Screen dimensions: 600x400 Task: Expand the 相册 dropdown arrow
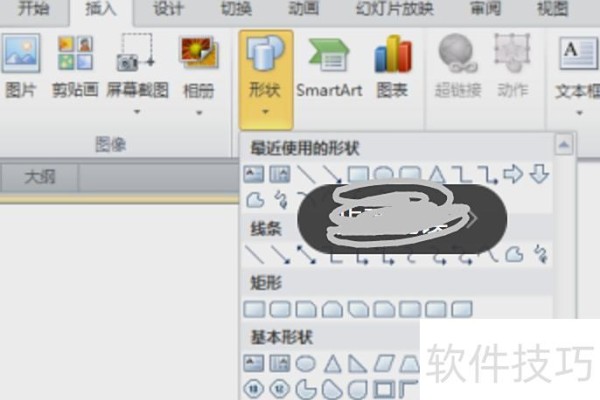tap(199, 113)
